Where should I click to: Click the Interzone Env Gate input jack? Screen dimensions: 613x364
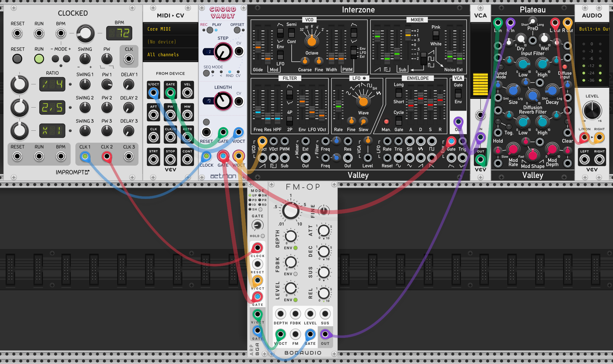point(451,141)
